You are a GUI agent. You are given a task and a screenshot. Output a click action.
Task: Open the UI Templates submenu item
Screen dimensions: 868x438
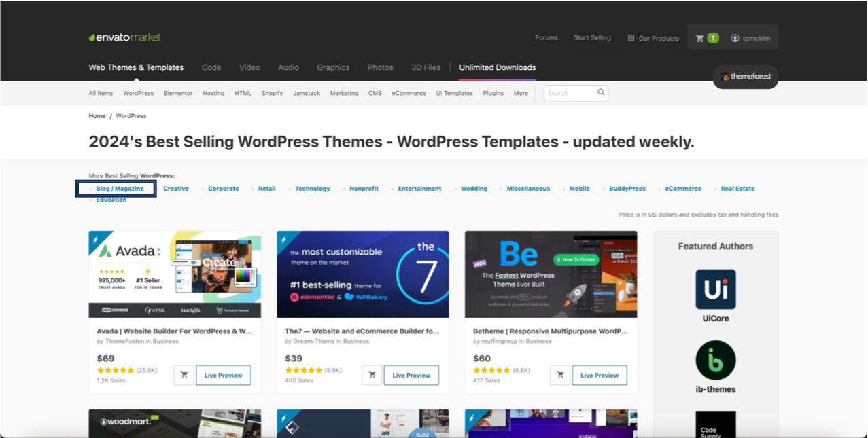[x=454, y=93]
